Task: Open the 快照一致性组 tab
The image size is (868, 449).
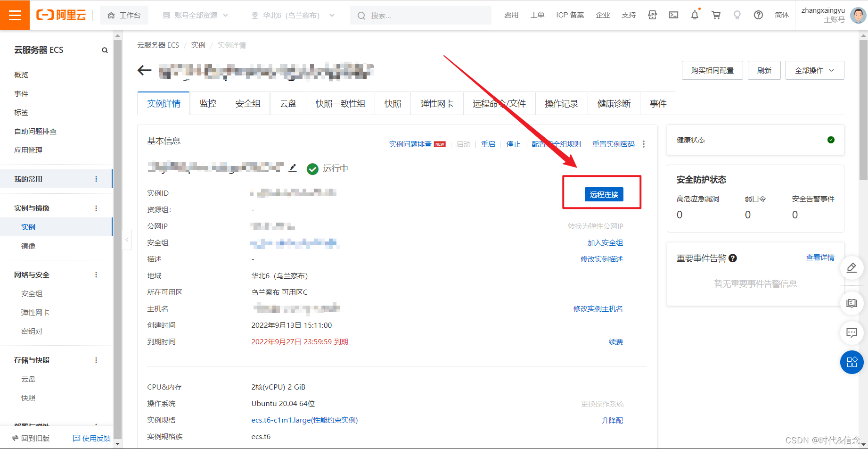Action: point(340,103)
